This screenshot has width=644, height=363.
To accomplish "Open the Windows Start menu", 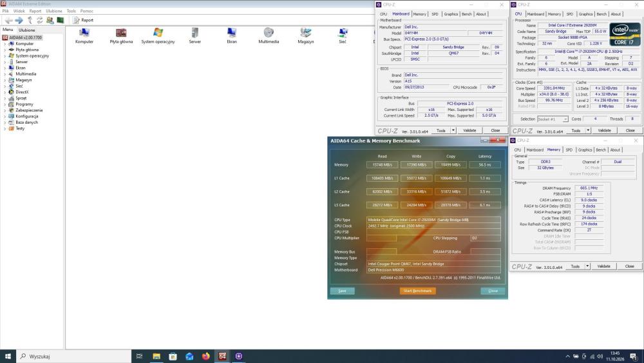I will (8, 357).
